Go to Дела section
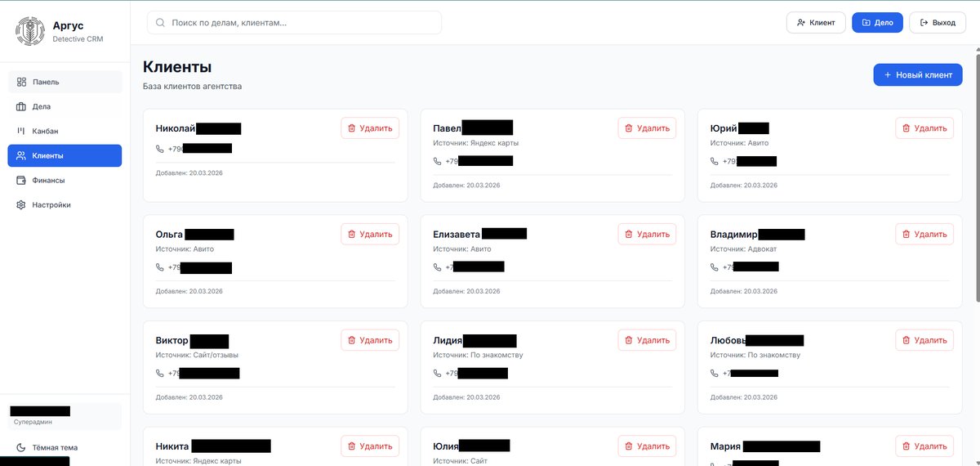The height and width of the screenshot is (466, 980). (42, 106)
